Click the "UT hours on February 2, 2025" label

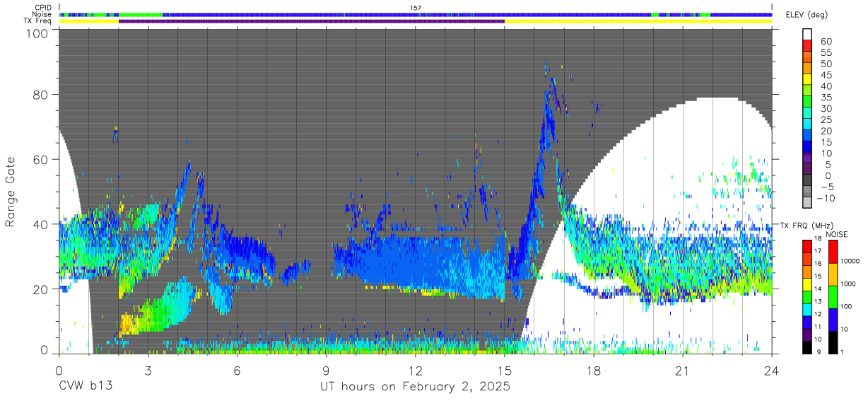(416, 387)
